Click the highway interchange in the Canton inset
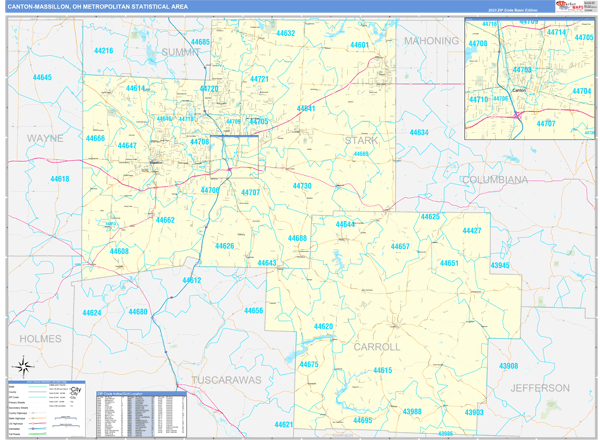Screen dimensions: 600x440 click(517, 113)
